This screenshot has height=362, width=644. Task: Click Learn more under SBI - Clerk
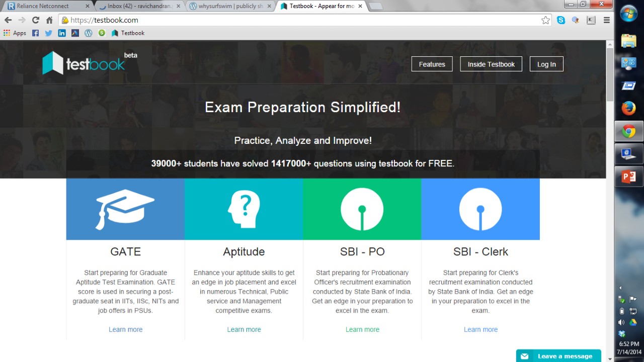(480, 329)
